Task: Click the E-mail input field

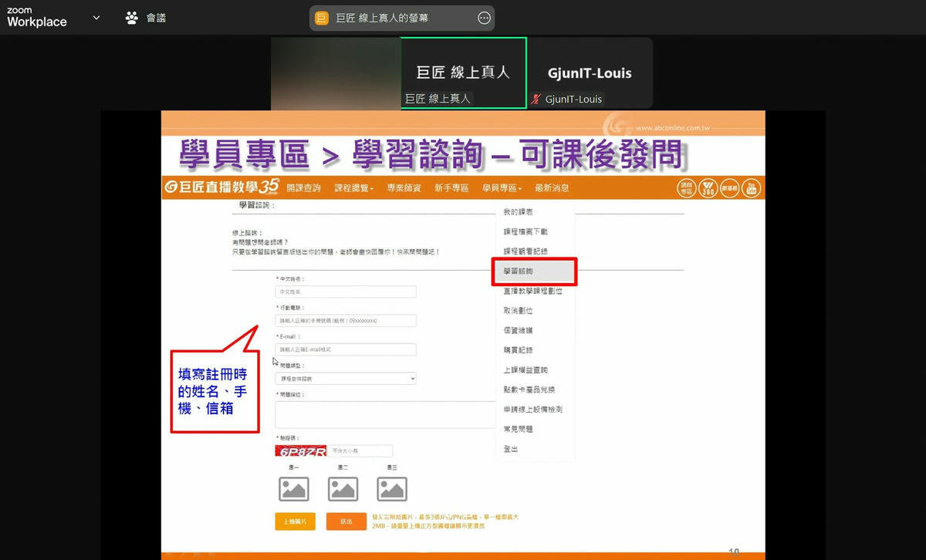Action: coord(346,349)
